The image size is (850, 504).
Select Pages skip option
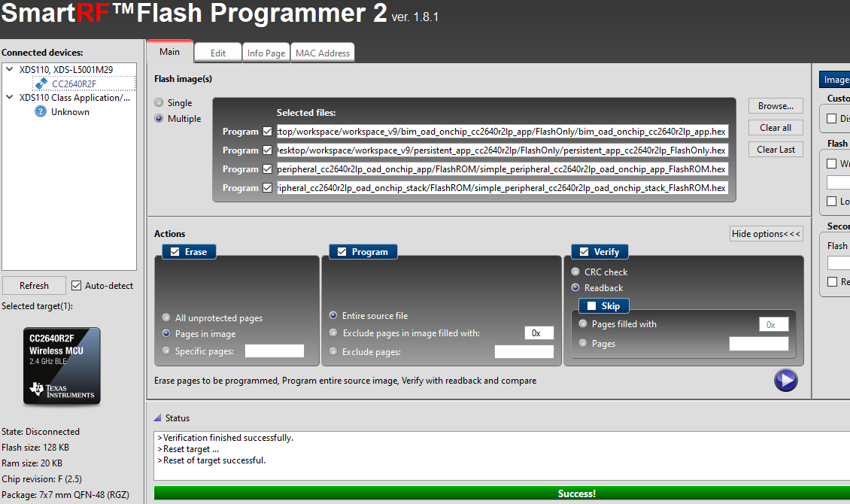point(583,343)
